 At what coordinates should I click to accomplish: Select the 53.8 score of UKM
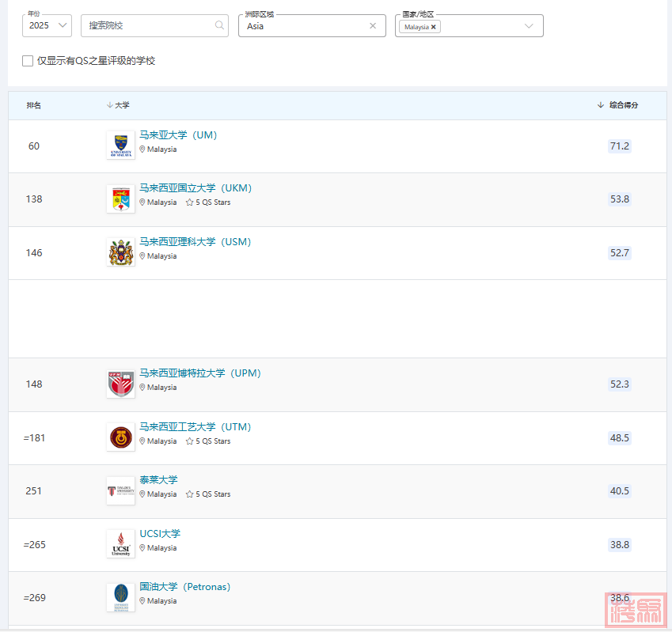click(620, 199)
